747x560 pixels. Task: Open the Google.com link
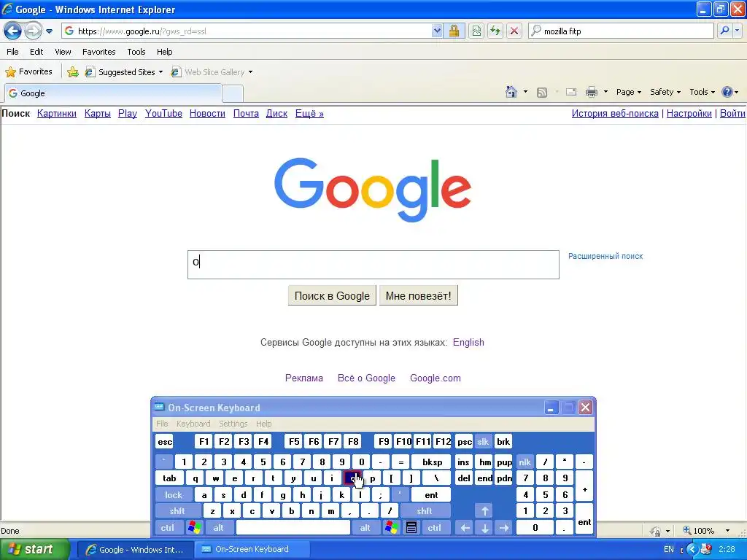tap(435, 378)
